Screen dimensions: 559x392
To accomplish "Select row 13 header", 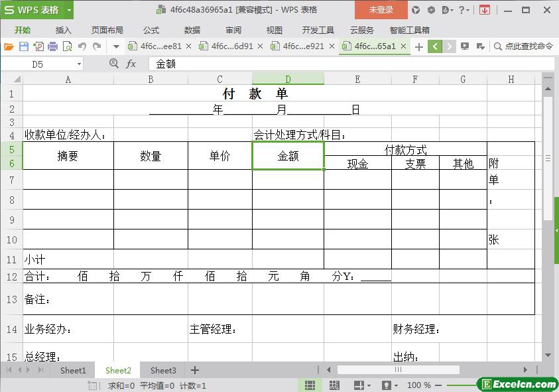I will 12,299.
